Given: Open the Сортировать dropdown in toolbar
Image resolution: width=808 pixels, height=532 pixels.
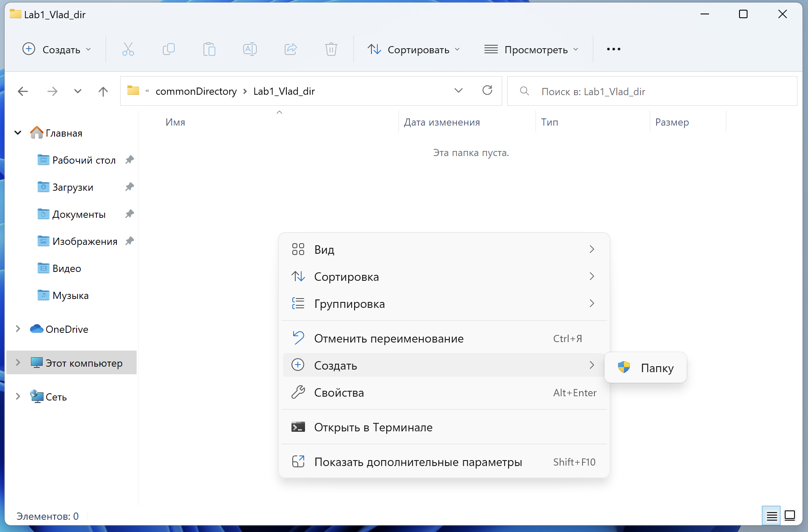Looking at the screenshot, I should 413,49.
